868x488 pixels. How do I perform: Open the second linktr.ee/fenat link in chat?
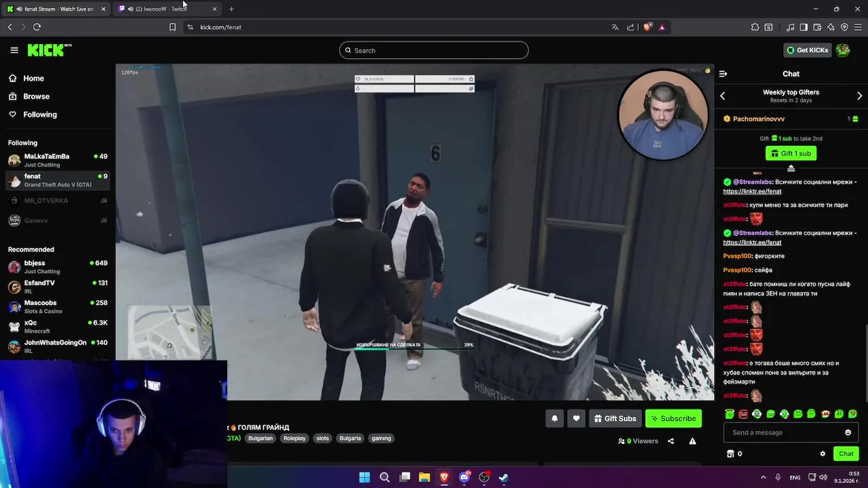(x=752, y=243)
